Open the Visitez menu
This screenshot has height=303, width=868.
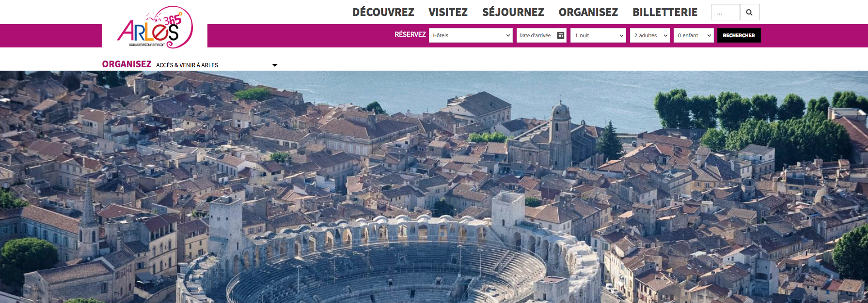click(448, 12)
